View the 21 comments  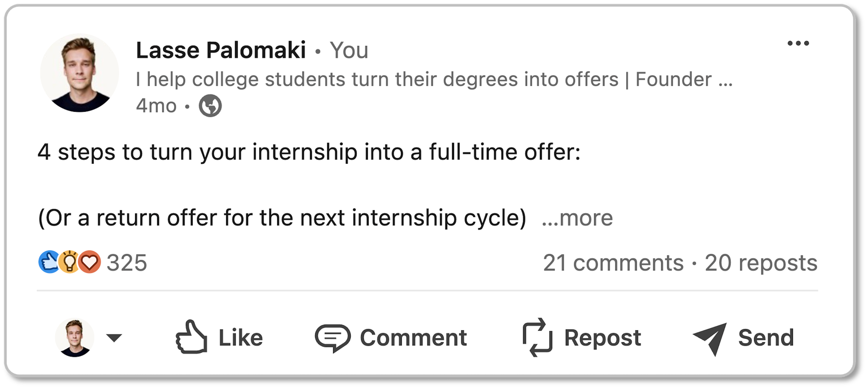[613, 263]
